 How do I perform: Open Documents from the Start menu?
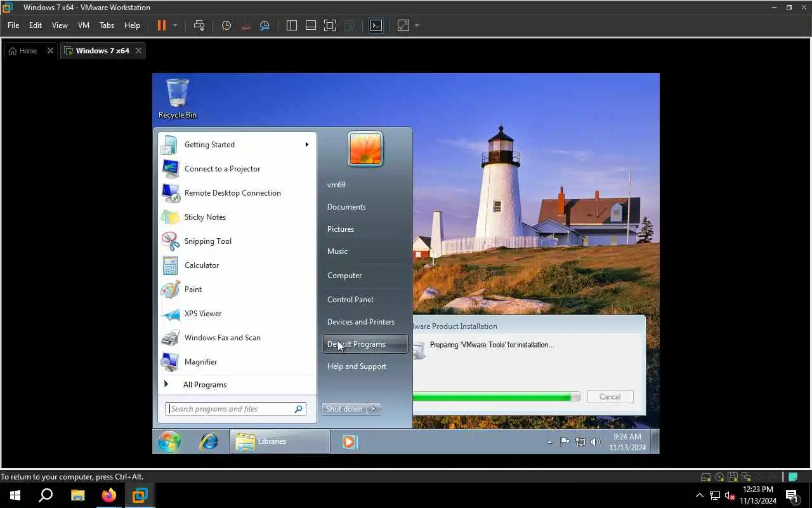(365, 207)
